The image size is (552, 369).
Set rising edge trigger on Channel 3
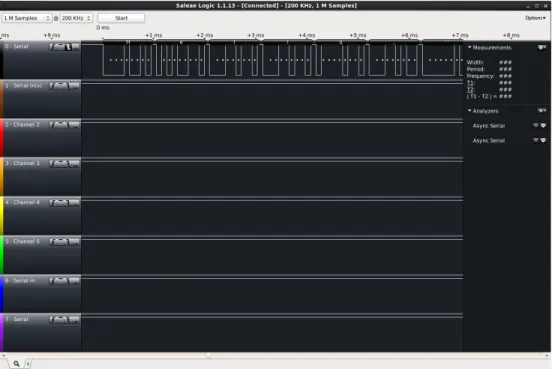click(x=52, y=163)
